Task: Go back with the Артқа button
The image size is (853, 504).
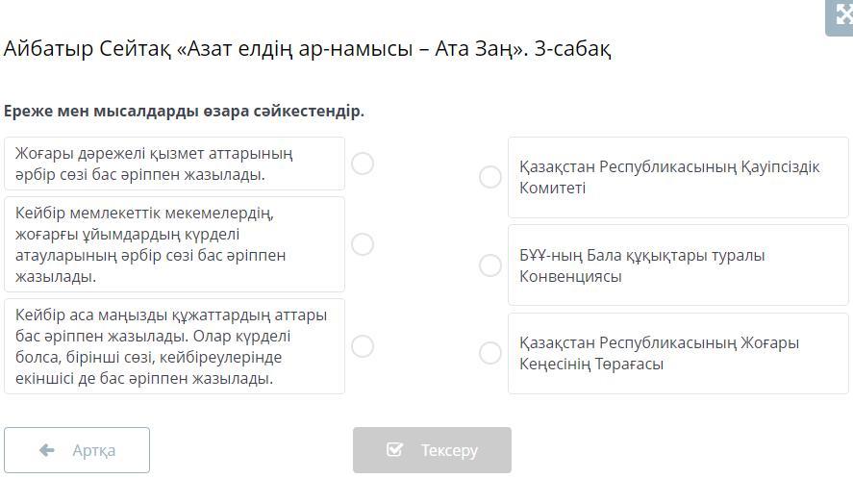Action: (77, 450)
